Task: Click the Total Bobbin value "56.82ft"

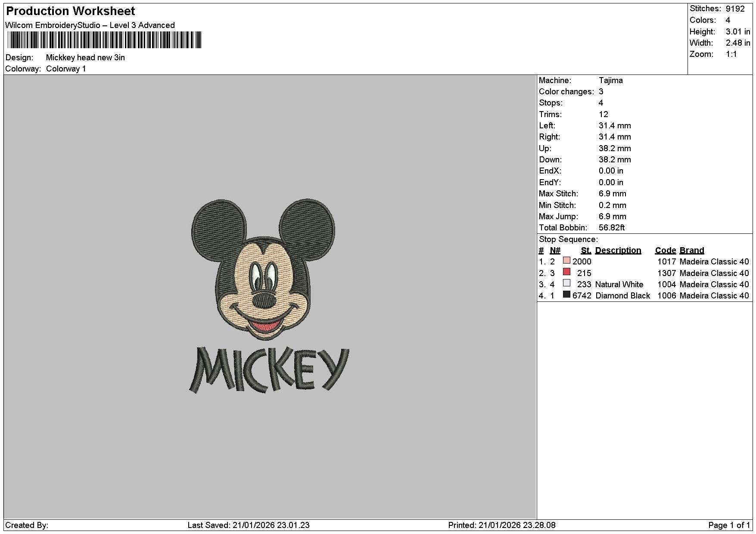Action: pos(612,227)
